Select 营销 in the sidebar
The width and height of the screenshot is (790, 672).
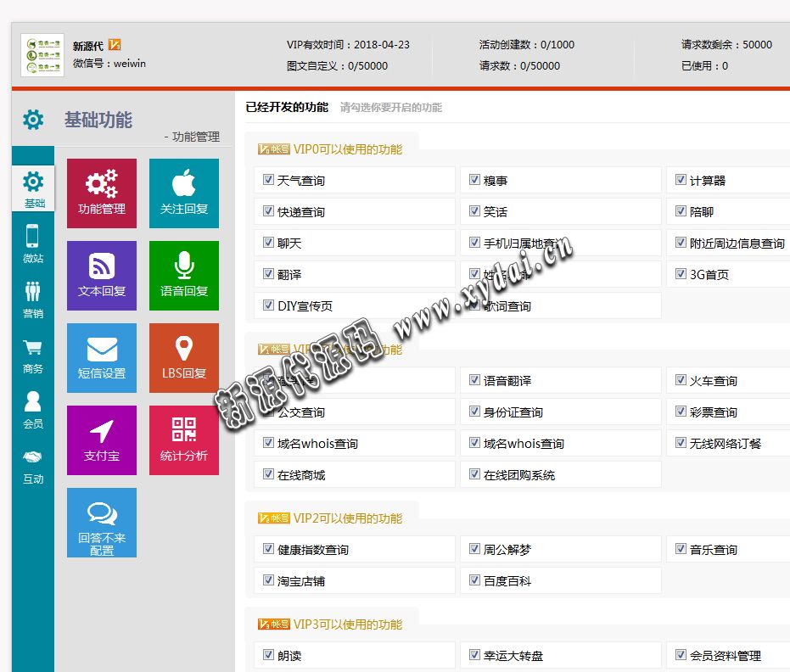click(33, 300)
